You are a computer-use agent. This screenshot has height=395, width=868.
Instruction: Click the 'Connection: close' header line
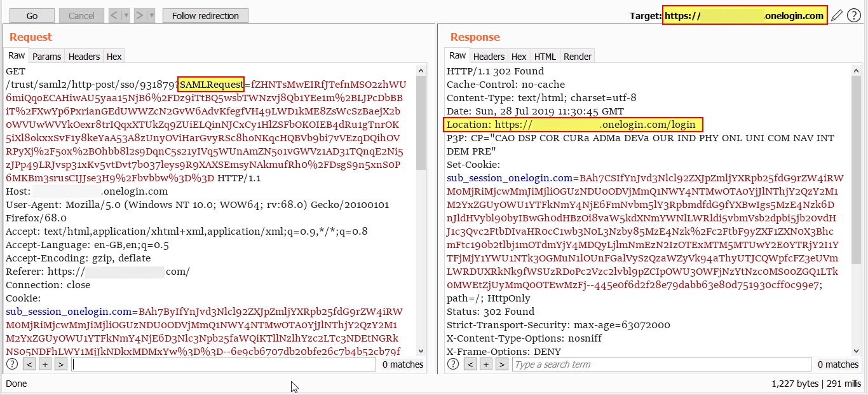coord(48,285)
